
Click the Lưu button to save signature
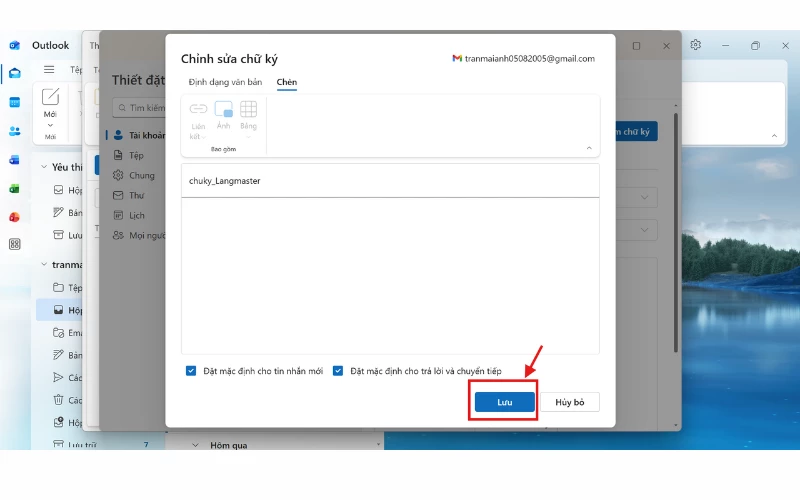[x=504, y=402]
